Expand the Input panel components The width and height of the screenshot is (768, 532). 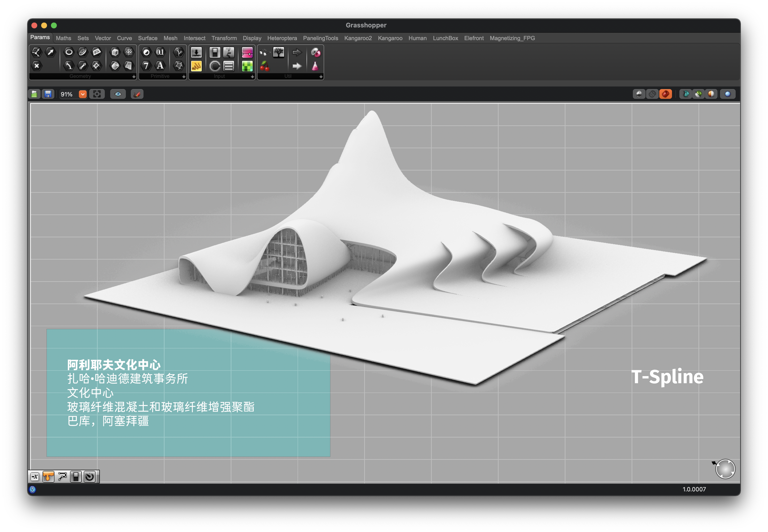click(x=252, y=77)
